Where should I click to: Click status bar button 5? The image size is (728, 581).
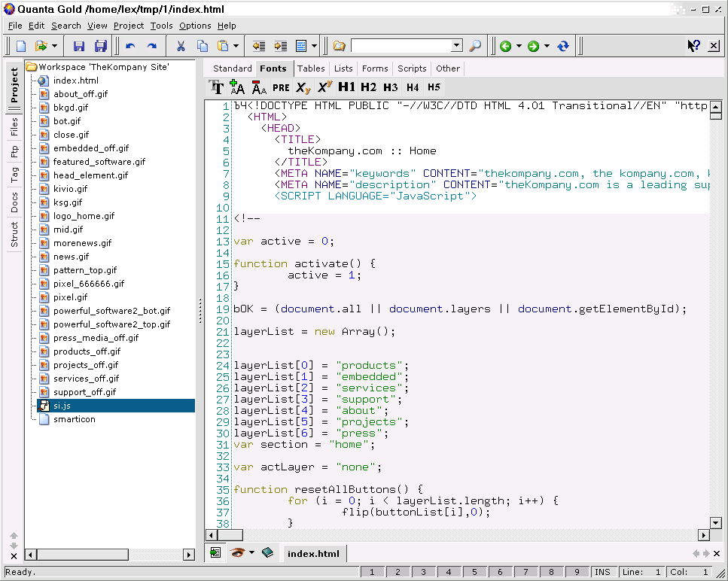[x=474, y=572]
